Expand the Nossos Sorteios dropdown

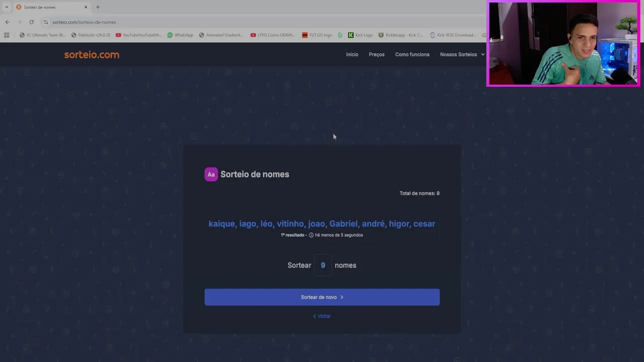click(462, 54)
